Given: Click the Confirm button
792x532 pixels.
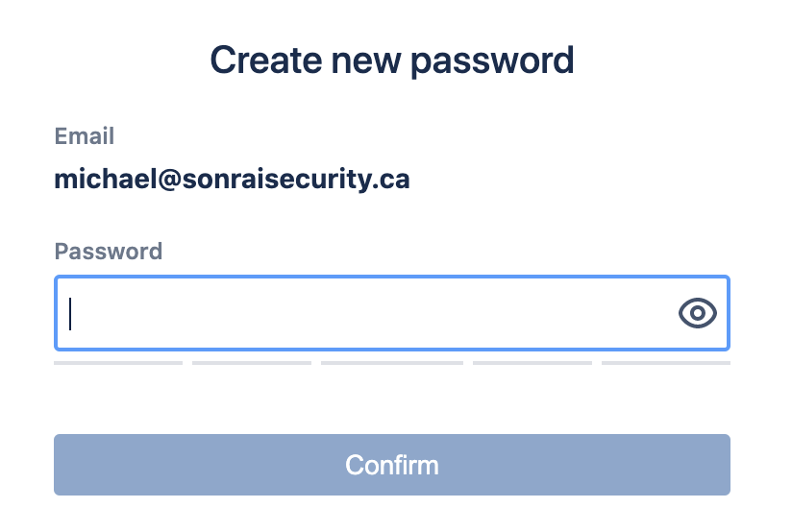Looking at the screenshot, I should point(392,465).
